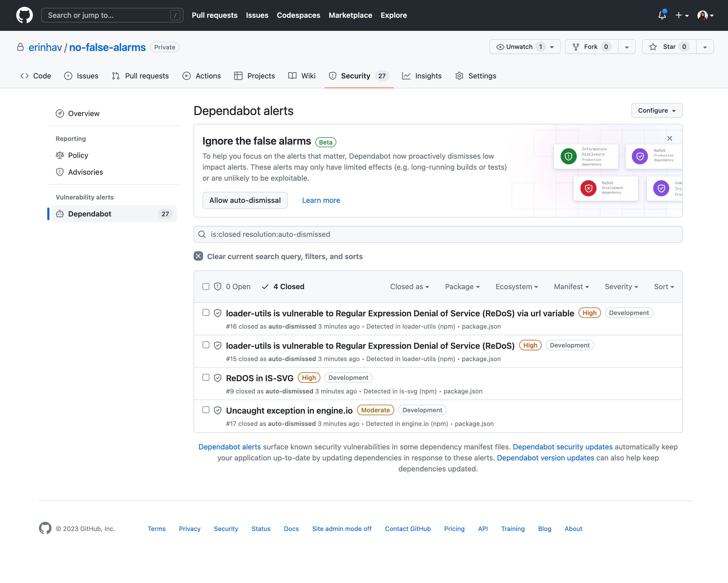The height and width of the screenshot is (583, 728).
Task: Open the repository Pull requests tab
Action: point(140,76)
